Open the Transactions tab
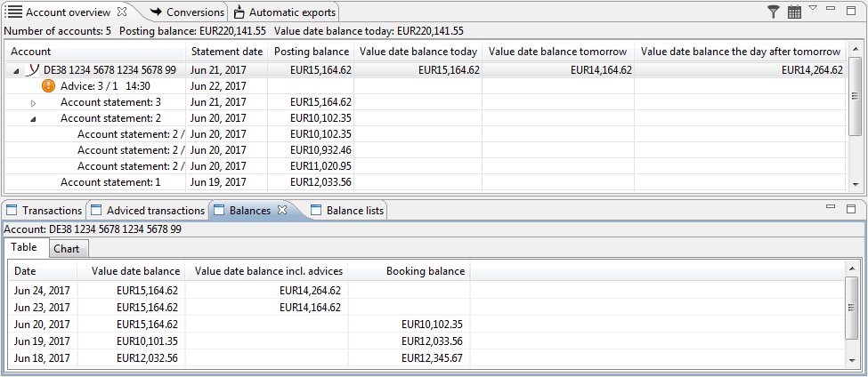 45,210
